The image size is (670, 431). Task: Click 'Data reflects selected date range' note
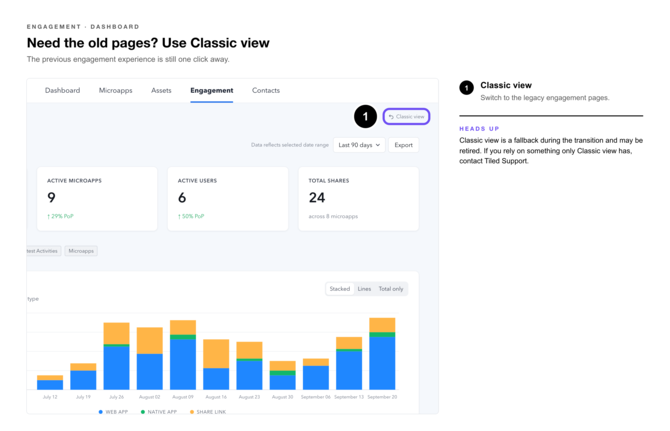290,145
